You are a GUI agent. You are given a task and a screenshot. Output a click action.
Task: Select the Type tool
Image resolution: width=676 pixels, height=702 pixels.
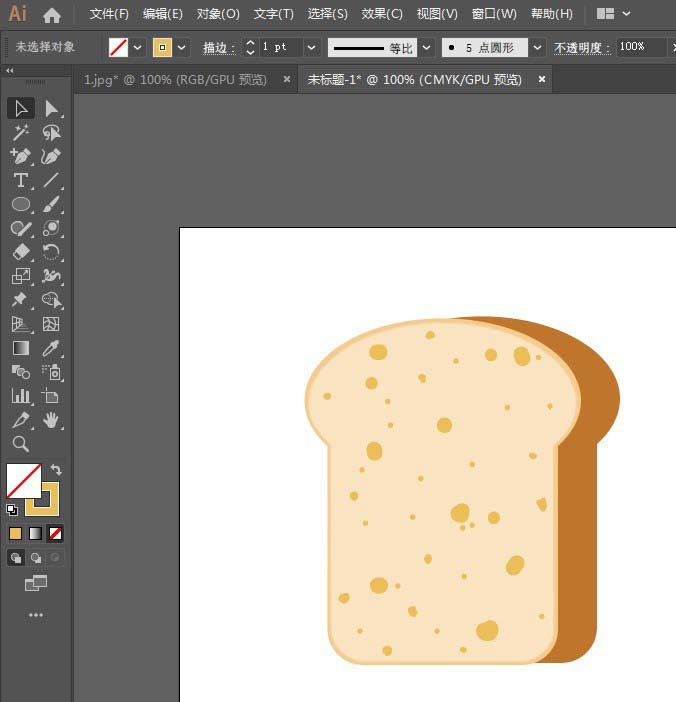pos(21,180)
